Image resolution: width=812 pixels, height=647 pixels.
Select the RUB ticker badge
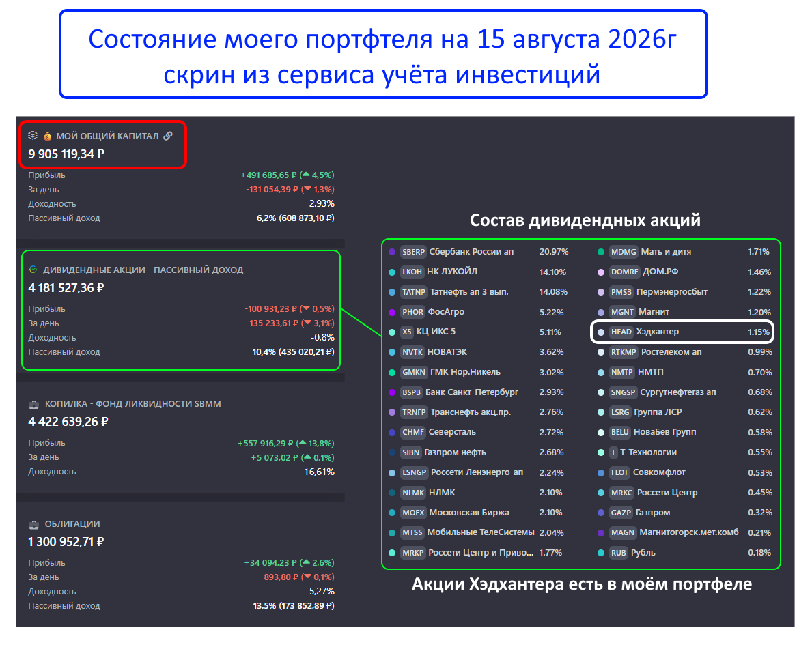618,553
